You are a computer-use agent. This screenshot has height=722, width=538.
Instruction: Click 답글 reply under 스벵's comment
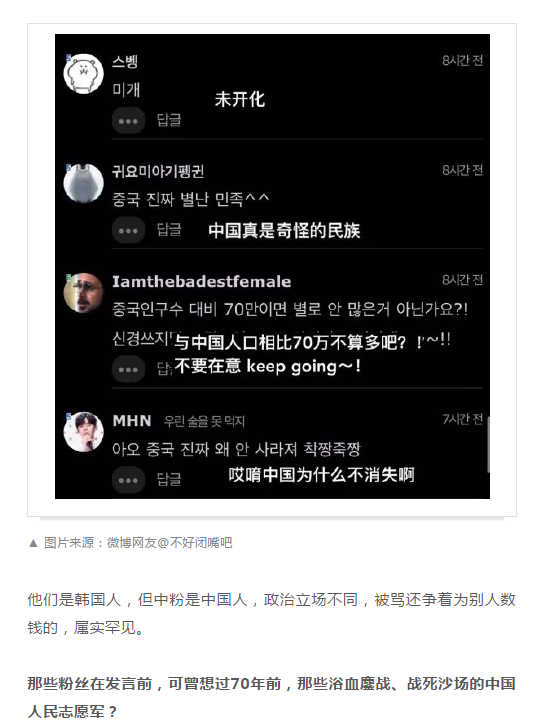tap(169, 120)
